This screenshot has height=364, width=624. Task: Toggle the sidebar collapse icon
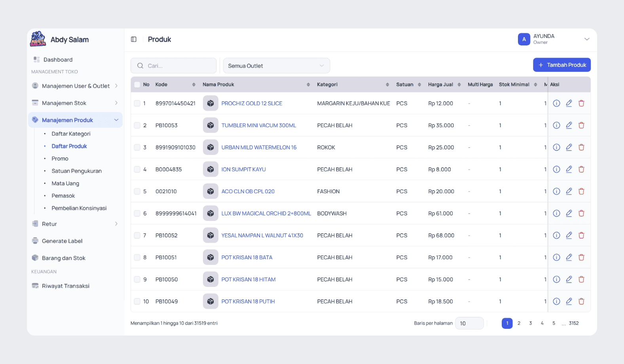tap(134, 40)
